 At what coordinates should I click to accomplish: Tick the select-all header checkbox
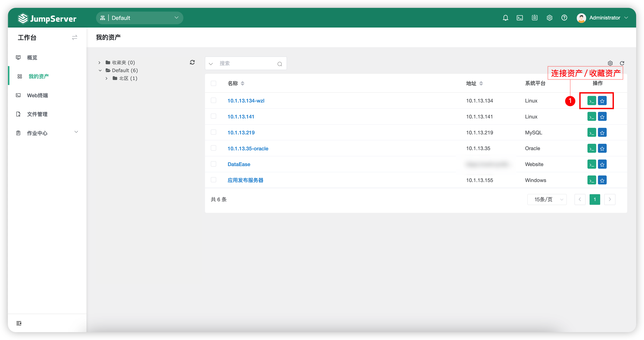tap(213, 83)
